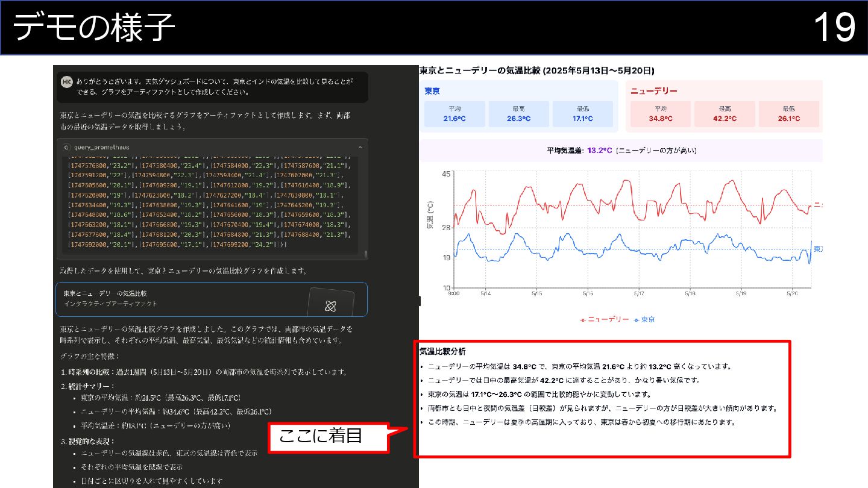Collapse the query_prometheus result block
868x488 pixels.
pos(360,147)
